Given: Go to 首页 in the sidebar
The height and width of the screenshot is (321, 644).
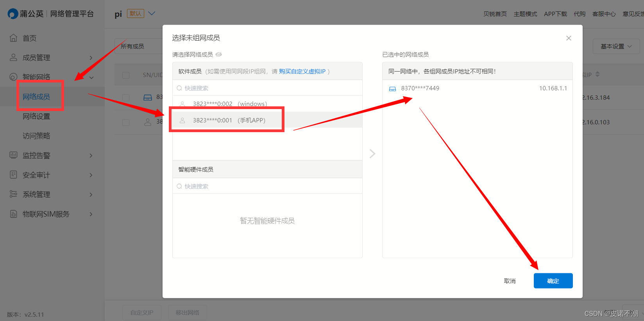Looking at the screenshot, I should tap(29, 38).
